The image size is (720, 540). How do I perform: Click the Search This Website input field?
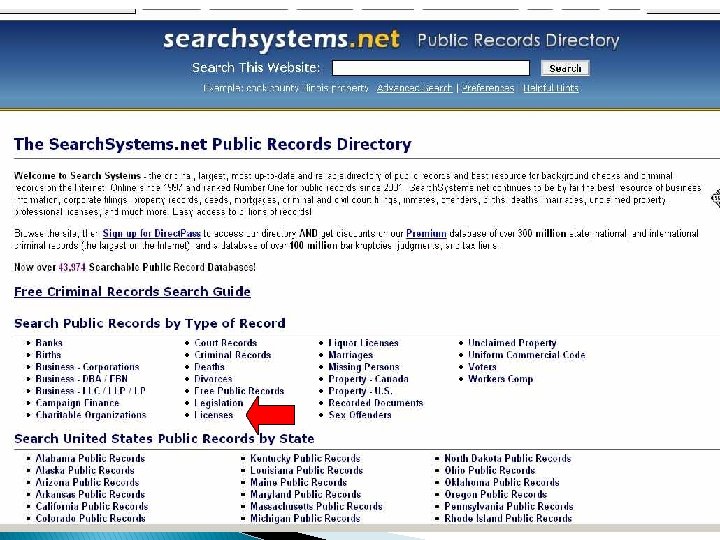[431, 68]
